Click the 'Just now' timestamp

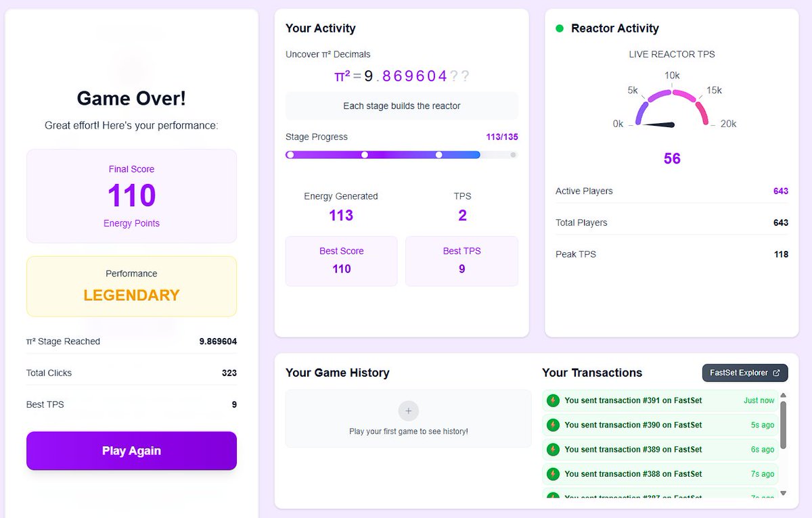click(x=759, y=400)
